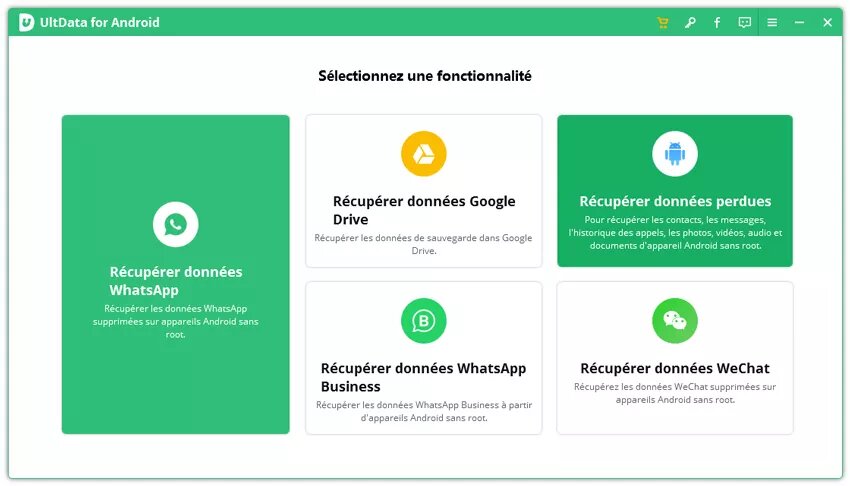Open the key registration icon

click(690, 22)
